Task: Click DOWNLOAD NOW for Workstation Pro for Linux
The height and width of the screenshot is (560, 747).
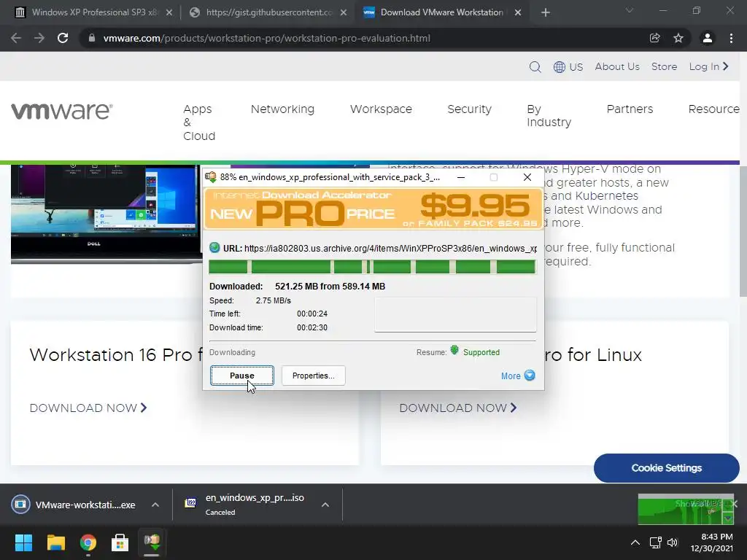Action: [458, 408]
